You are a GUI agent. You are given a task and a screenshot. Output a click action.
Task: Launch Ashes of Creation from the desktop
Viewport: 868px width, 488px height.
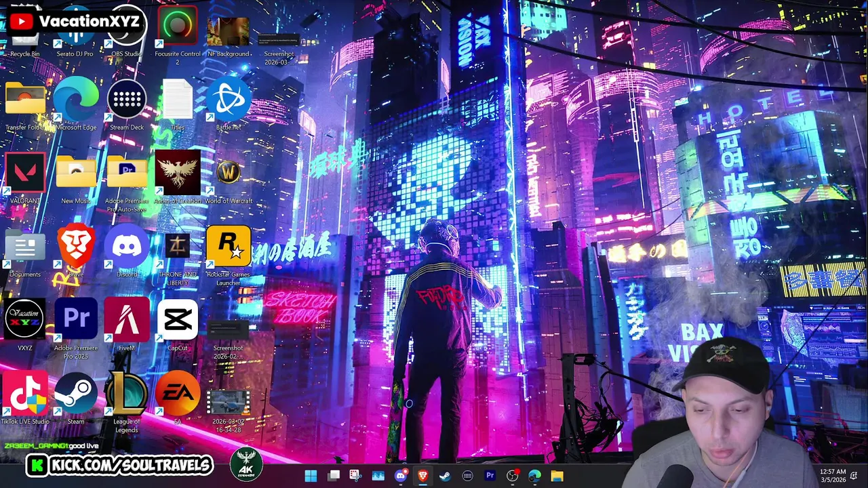(178, 178)
